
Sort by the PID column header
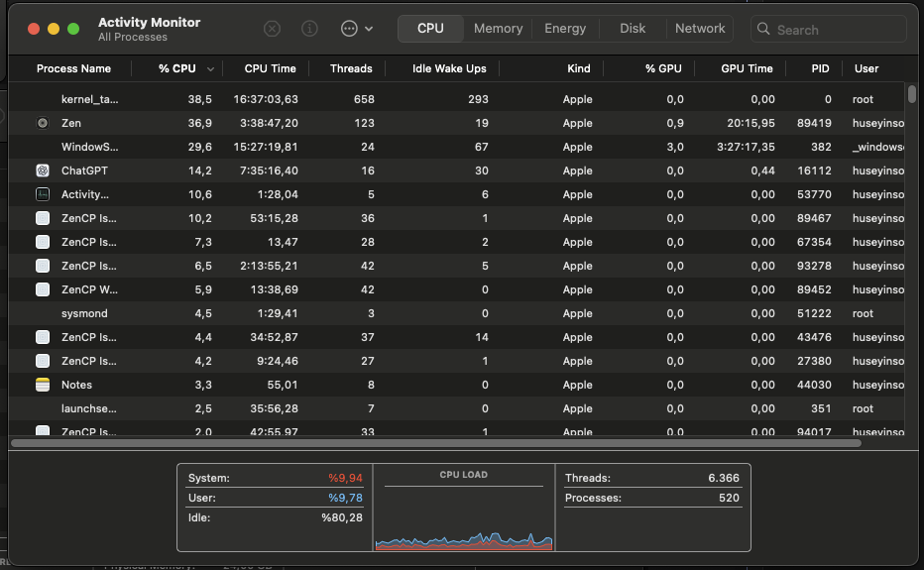(x=820, y=68)
